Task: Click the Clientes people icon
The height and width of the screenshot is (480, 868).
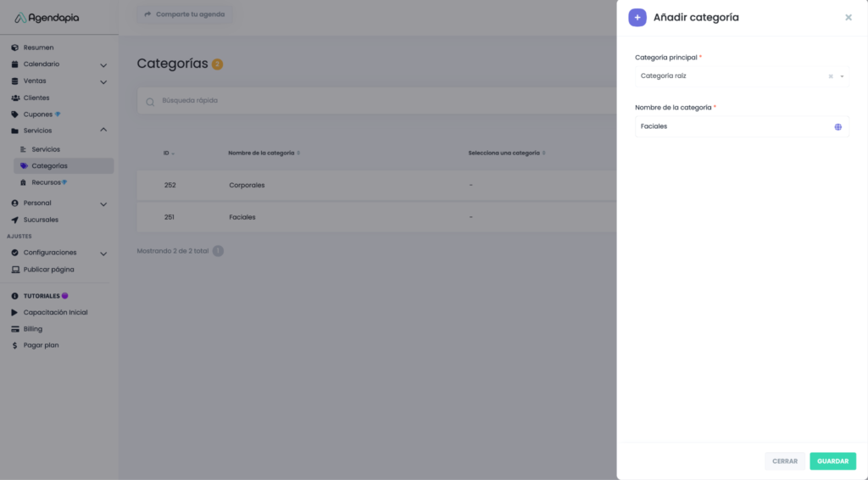Action: coord(15,98)
